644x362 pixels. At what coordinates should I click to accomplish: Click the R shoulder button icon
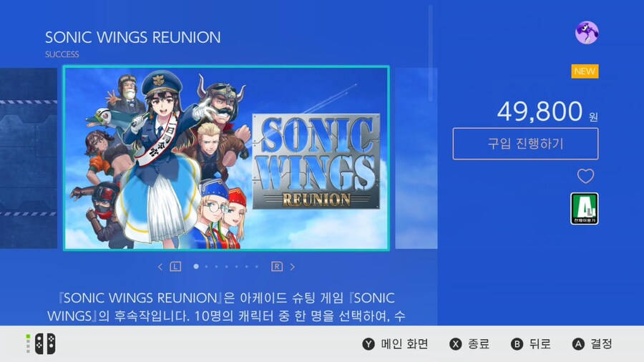277,267
